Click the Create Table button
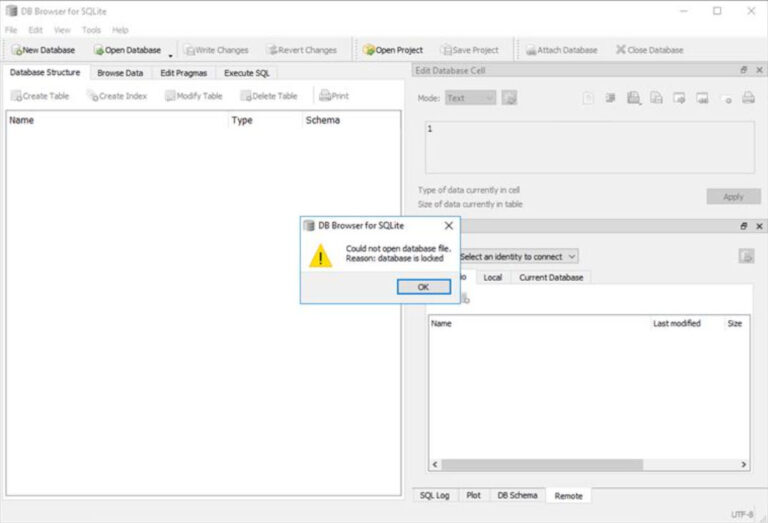Screen dimensions: 768x523 (x=40, y=96)
